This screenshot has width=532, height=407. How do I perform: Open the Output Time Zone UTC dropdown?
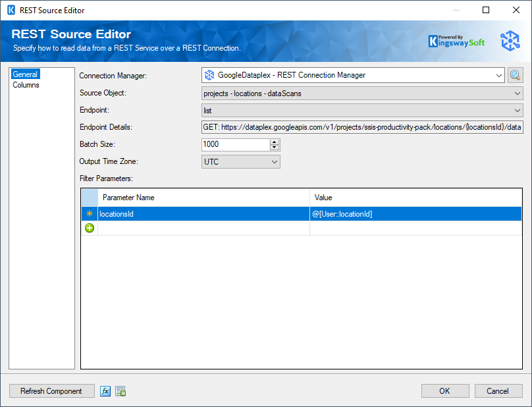pos(241,162)
